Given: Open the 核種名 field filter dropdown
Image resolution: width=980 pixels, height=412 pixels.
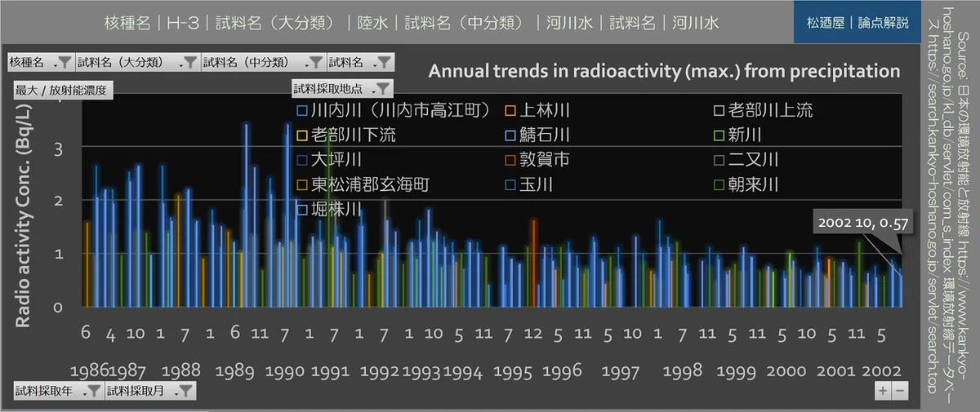Looking at the screenshot, I should point(39,61).
